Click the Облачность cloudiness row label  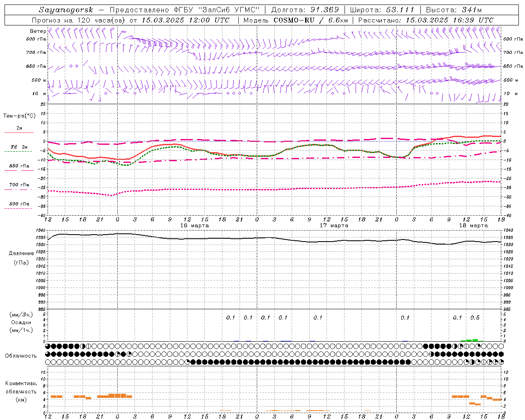pos(21,356)
